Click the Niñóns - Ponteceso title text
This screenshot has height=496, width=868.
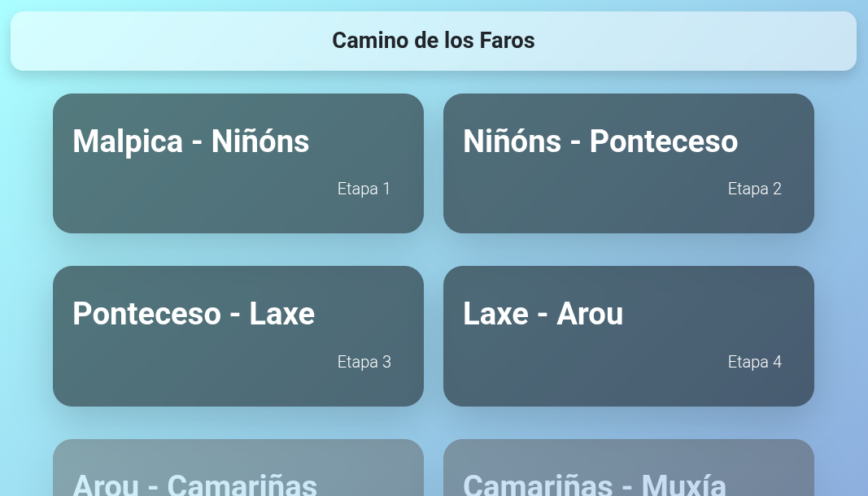pyautogui.click(x=600, y=141)
